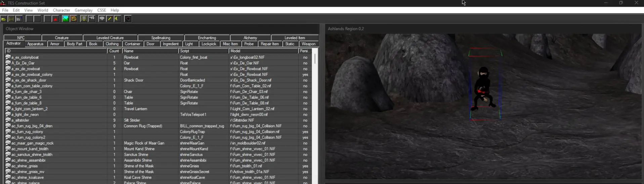Click the TES Construction Set title icon
The image size is (644, 184).
coord(3,3)
